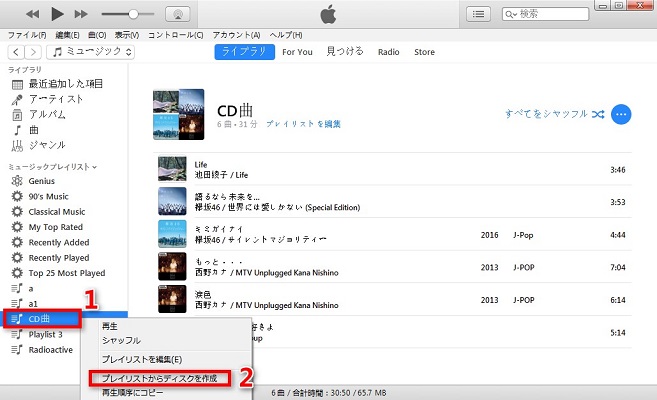Go back with the left arrow button
657x400 pixels.
(16, 52)
